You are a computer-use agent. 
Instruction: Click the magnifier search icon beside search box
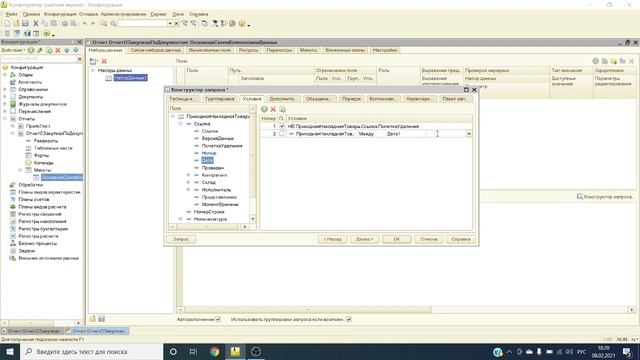[x=113, y=24]
